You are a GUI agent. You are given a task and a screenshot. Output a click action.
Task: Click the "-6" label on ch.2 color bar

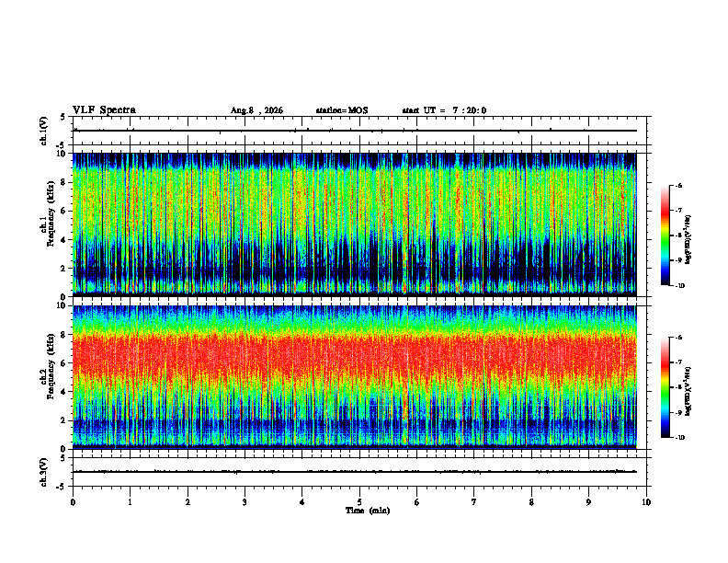click(x=678, y=338)
